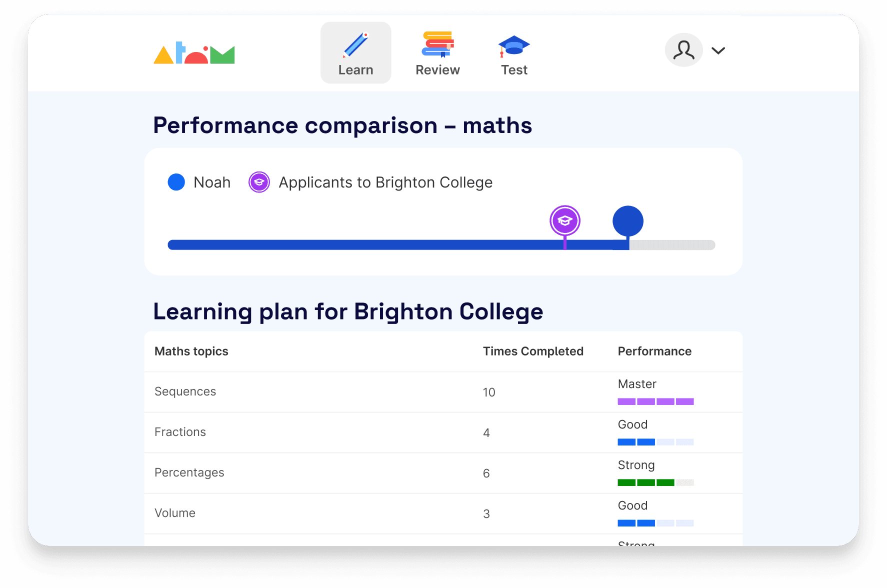Select the Learn pencil icon
Screen dimensions: 887x588
coord(355,44)
